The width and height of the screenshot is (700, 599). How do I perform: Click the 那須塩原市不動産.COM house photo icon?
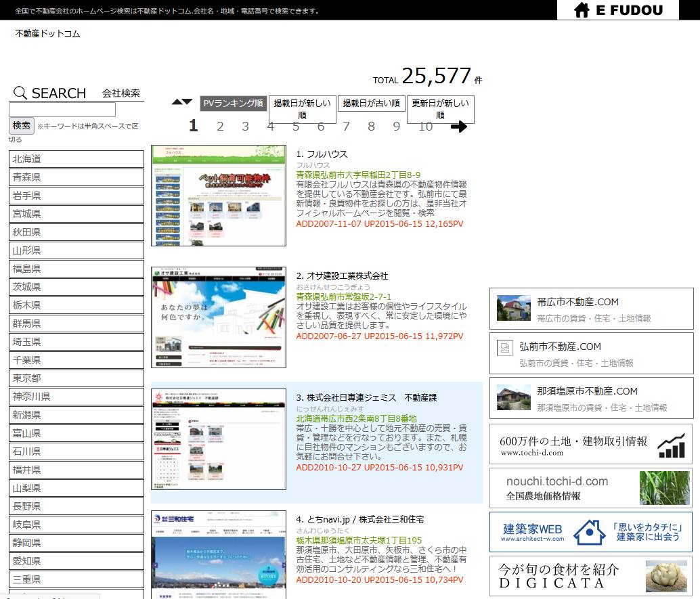(513, 397)
